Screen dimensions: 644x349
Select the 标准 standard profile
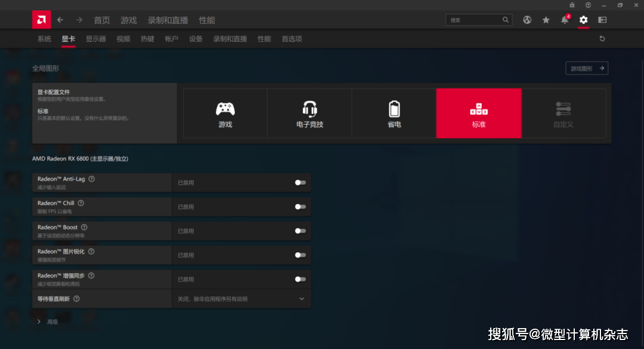tap(479, 113)
